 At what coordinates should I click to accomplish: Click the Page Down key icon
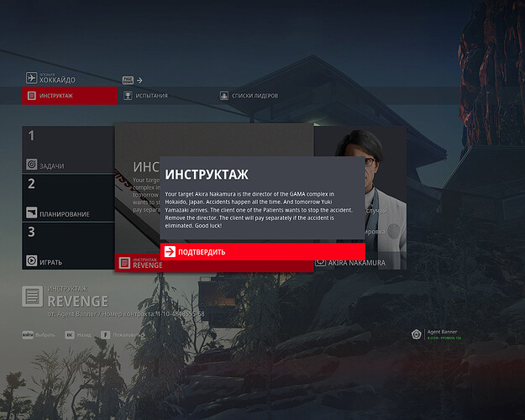click(x=128, y=81)
